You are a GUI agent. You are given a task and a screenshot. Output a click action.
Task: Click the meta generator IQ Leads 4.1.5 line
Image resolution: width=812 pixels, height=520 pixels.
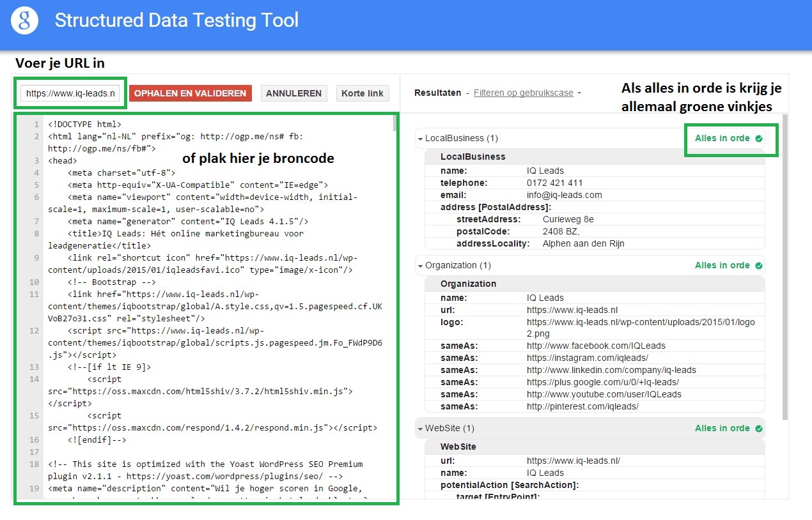tap(188, 222)
